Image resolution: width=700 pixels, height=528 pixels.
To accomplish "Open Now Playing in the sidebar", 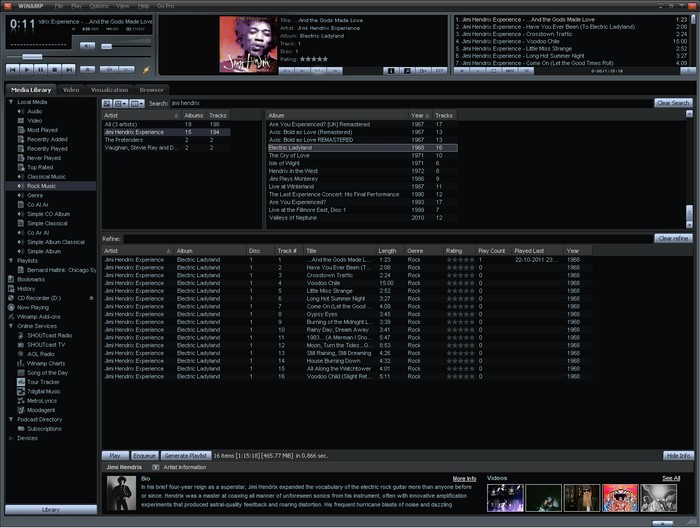I will tap(33, 307).
